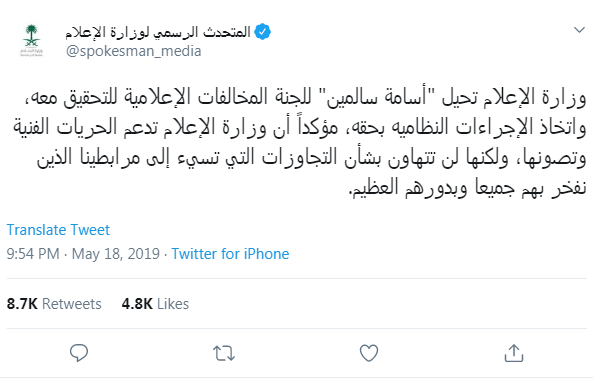Open the Twitter for iPhone source link
Image resolution: width=593 pixels, height=378 pixels.
point(230,254)
